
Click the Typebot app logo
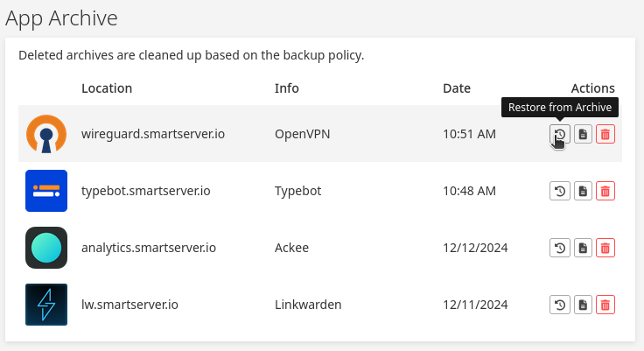[x=46, y=191]
